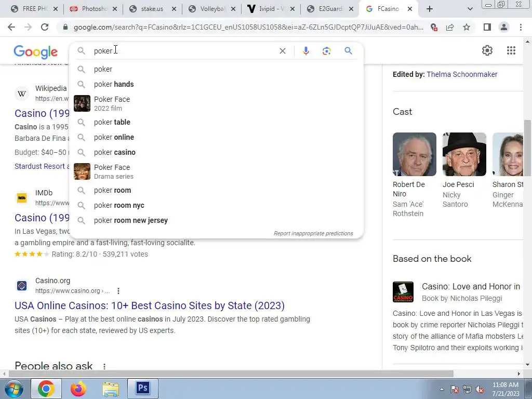
Task: Open the Windows Start menu
Action: (x=14, y=389)
